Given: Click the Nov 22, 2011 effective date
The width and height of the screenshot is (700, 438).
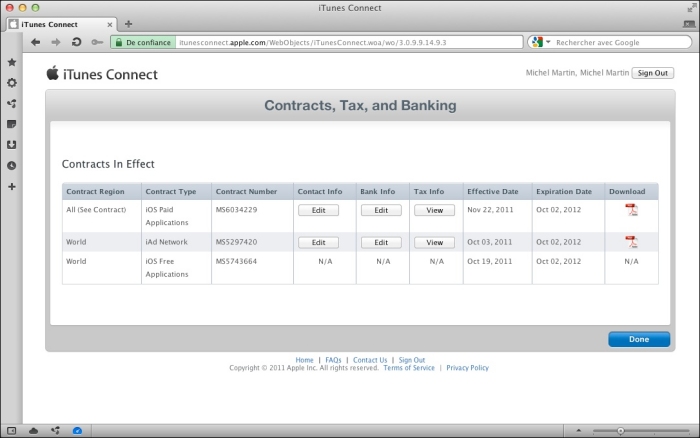Looking at the screenshot, I should 490,210.
